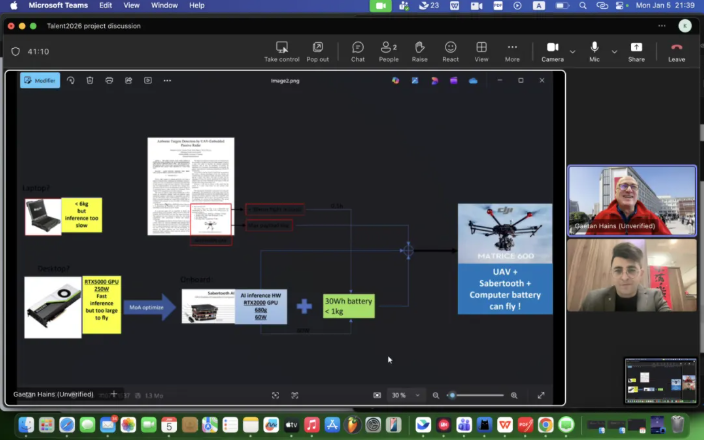Click the red Leave button

pyautogui.click(x=677, y=51)
